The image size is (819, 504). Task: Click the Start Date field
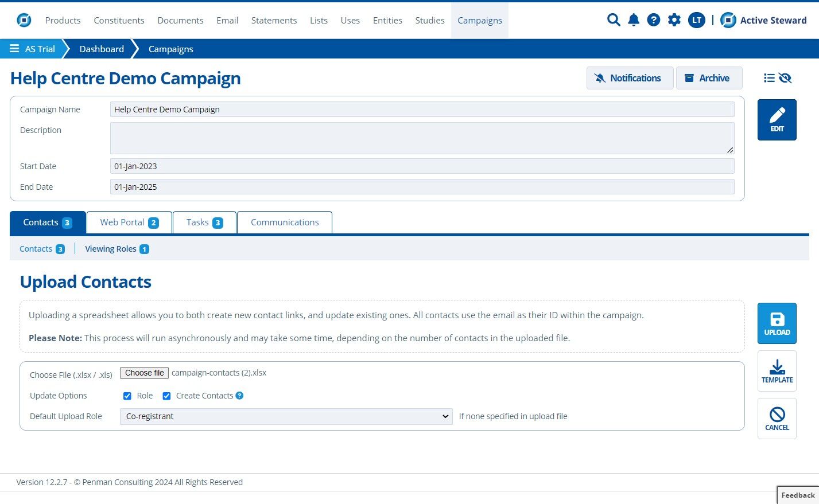[422, 166]
